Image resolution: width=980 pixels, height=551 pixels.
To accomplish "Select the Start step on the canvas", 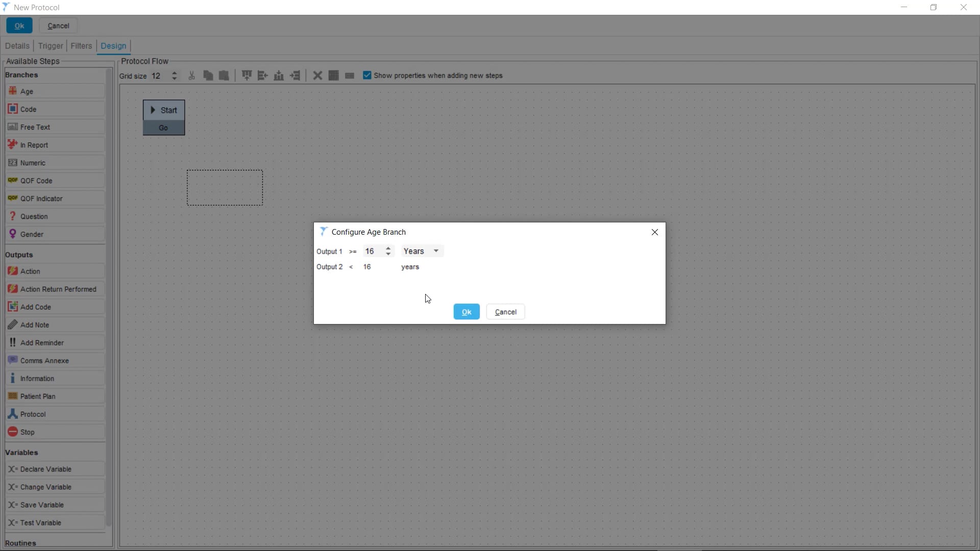I will point(164,110).
